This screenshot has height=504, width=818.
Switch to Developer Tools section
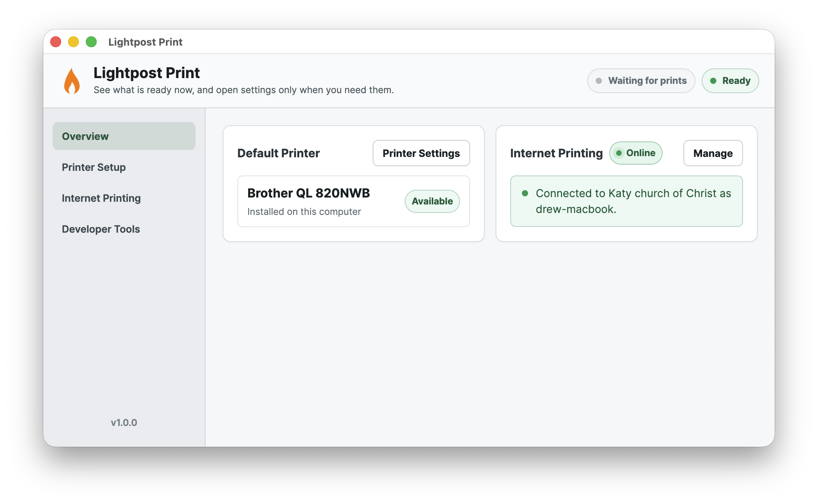(124, 229)
